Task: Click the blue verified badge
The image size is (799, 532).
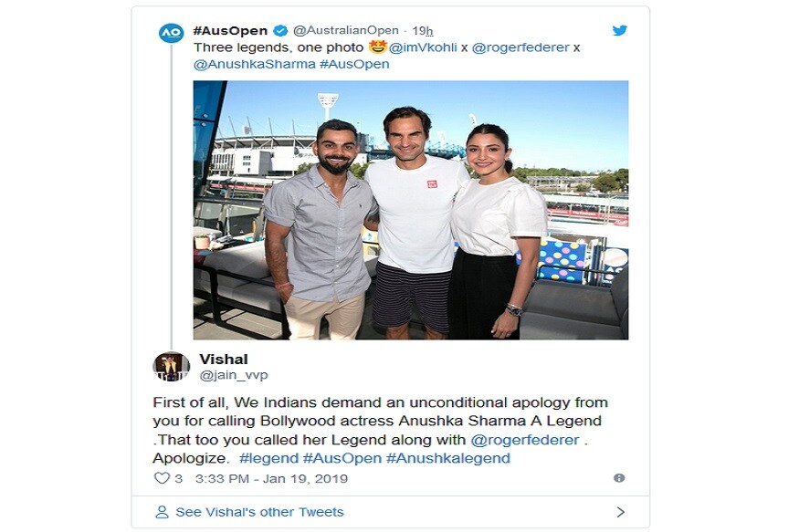Action: (x=280, y=30)
